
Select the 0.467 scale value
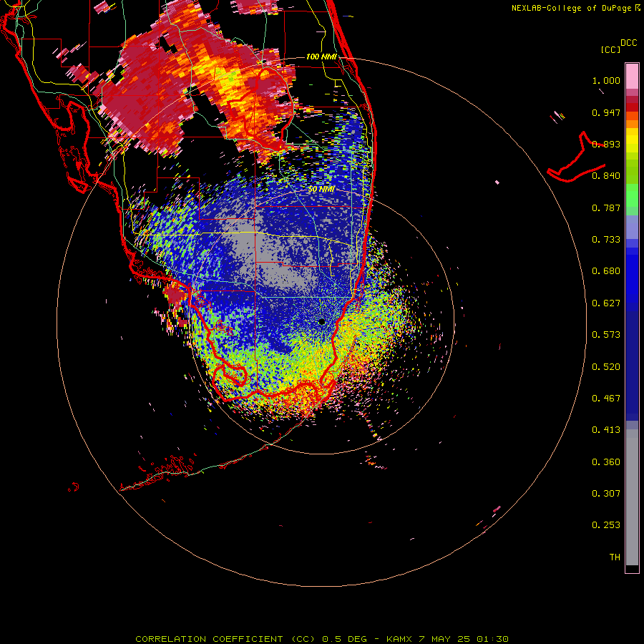click(606, 399)
